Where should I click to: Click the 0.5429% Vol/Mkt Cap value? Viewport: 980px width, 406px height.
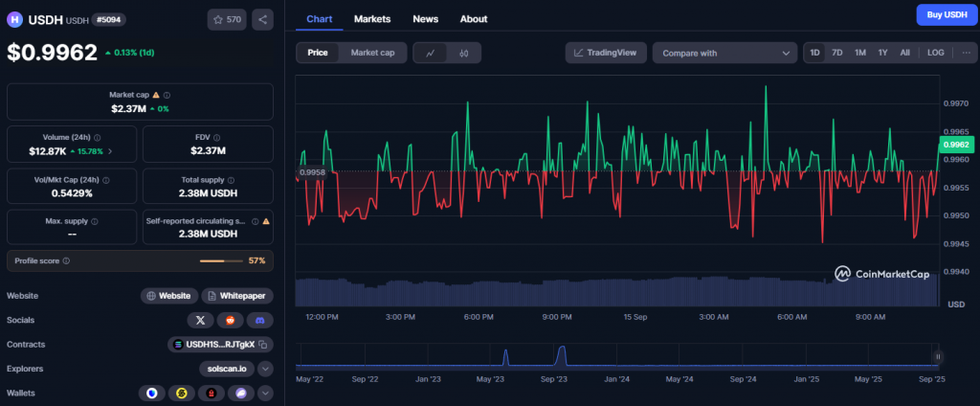pyautogui.click(x=72, y=193)
